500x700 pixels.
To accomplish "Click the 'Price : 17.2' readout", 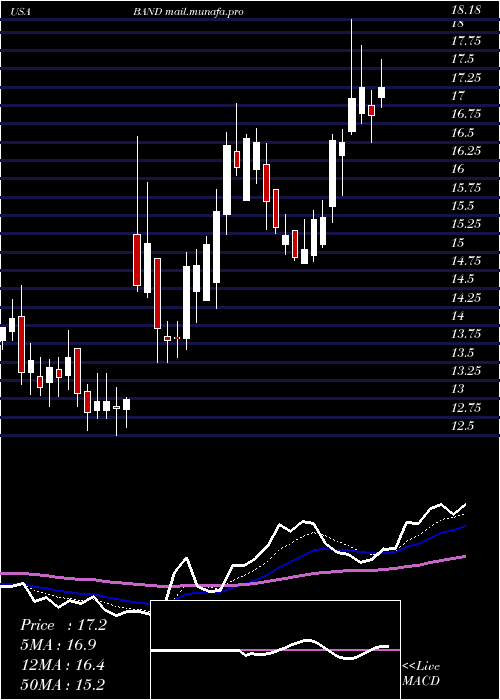I will [x=63, y=625].
